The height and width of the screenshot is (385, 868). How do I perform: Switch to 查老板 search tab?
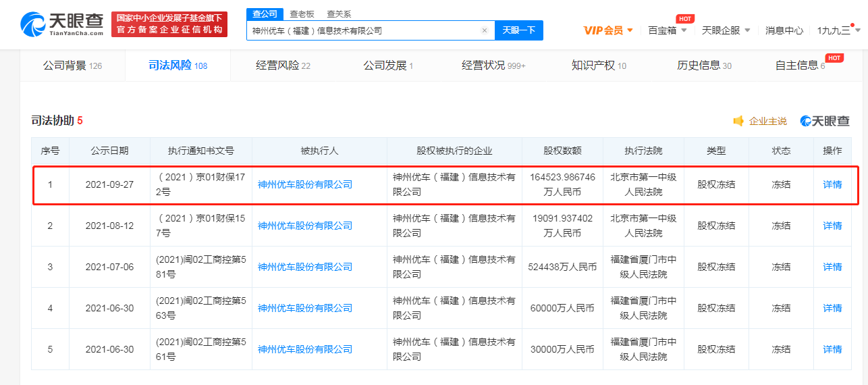tap(302, 14)
